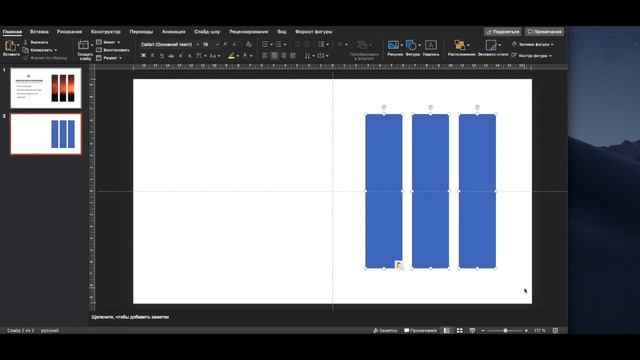Switch to the Рецензирование (Review) tab
The width and height of the screenshot is (640, 360).
[x=249, y=31]
